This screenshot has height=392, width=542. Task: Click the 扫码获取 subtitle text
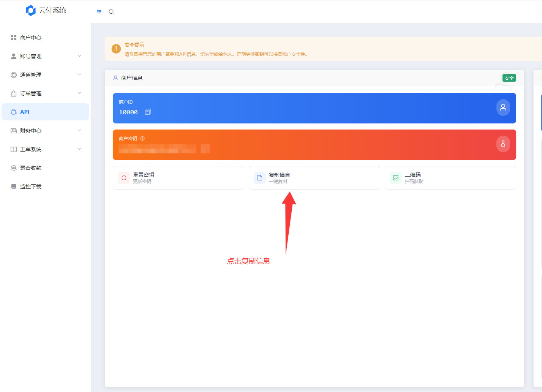tap(414, 182)
